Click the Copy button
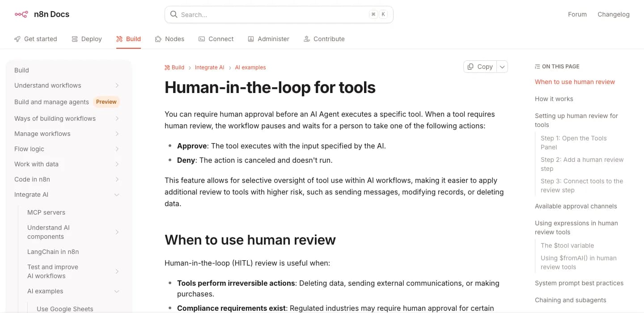The width and height of the screenshot is (644, 313). [480, 67]
